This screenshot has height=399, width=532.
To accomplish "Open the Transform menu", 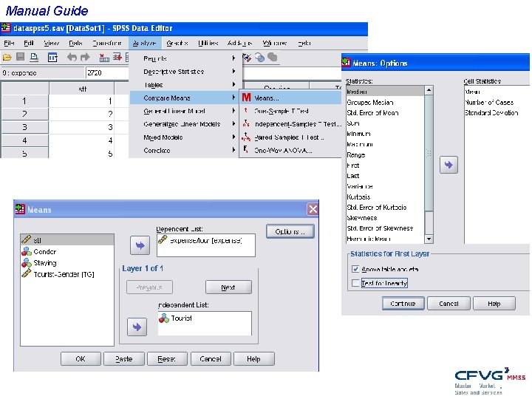I will [107, 43].
